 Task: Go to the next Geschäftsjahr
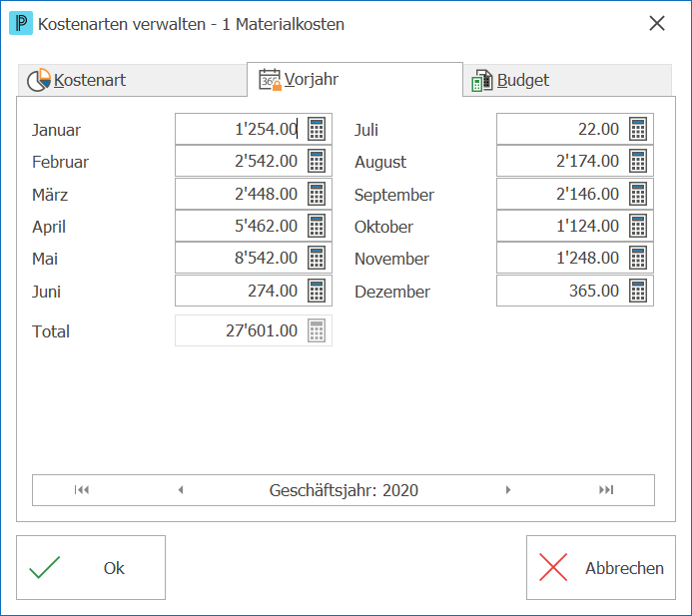508,490
